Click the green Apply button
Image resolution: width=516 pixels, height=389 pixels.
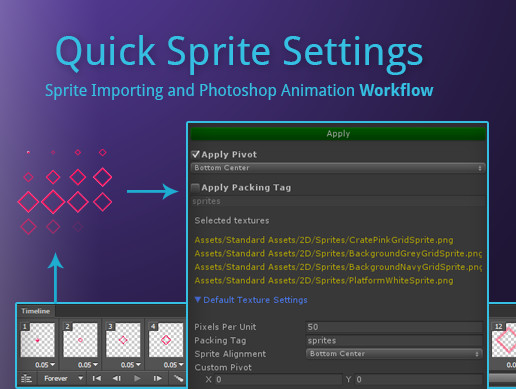(x=338, y=134)
